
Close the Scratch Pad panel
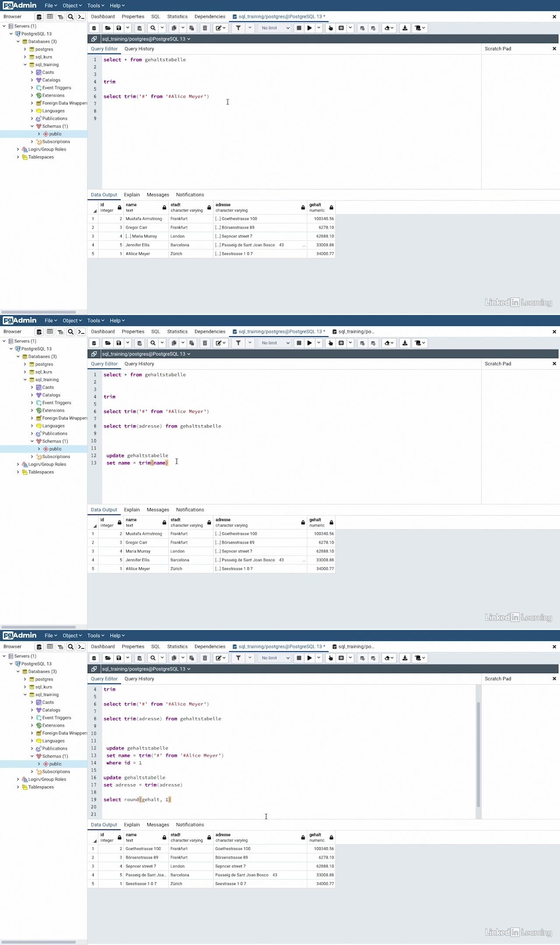coord(554,49)
